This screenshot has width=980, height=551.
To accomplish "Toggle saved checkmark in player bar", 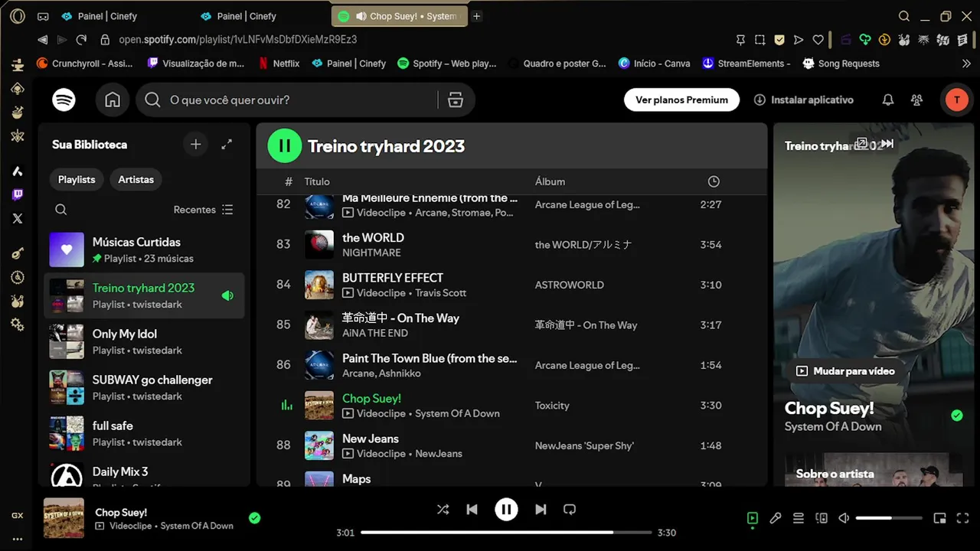I will [x=255, y=518].
